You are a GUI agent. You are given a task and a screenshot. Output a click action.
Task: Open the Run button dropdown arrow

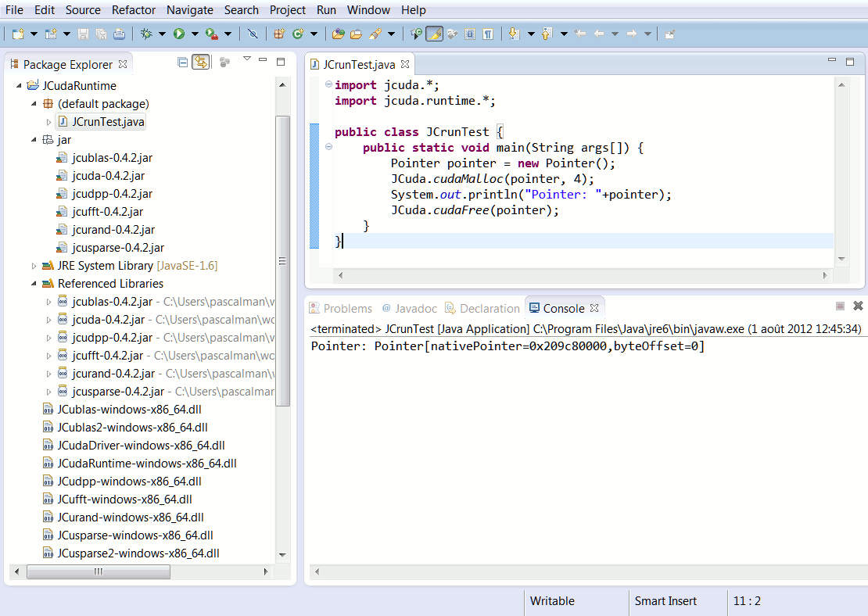(x=195, y=34)
